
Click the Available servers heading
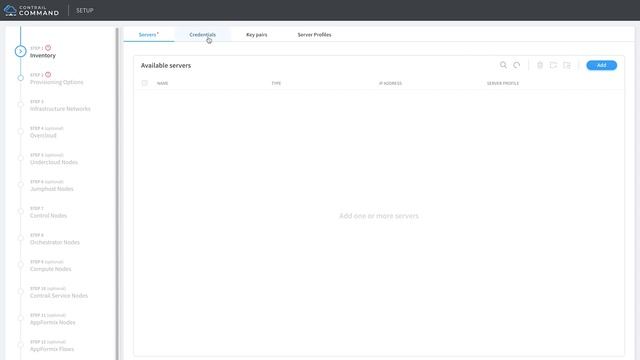(166, 65)
